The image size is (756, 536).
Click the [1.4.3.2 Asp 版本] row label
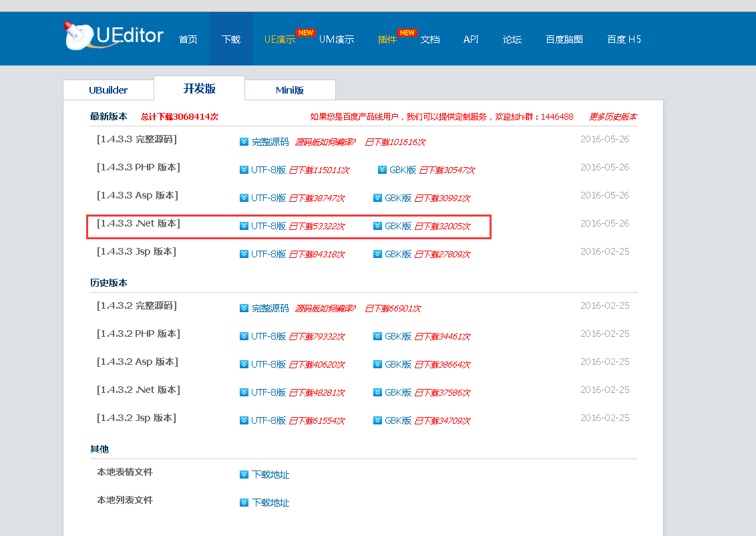(138, 362)
